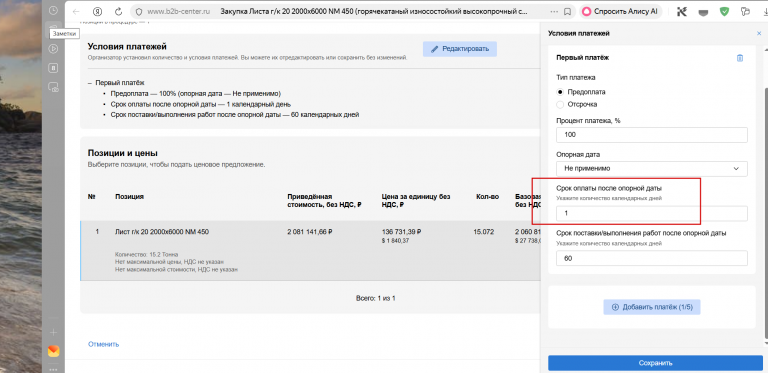Collapse the Первый платёж list with the dash
Screen dimensions: 768x373
[x=90, y=83]
